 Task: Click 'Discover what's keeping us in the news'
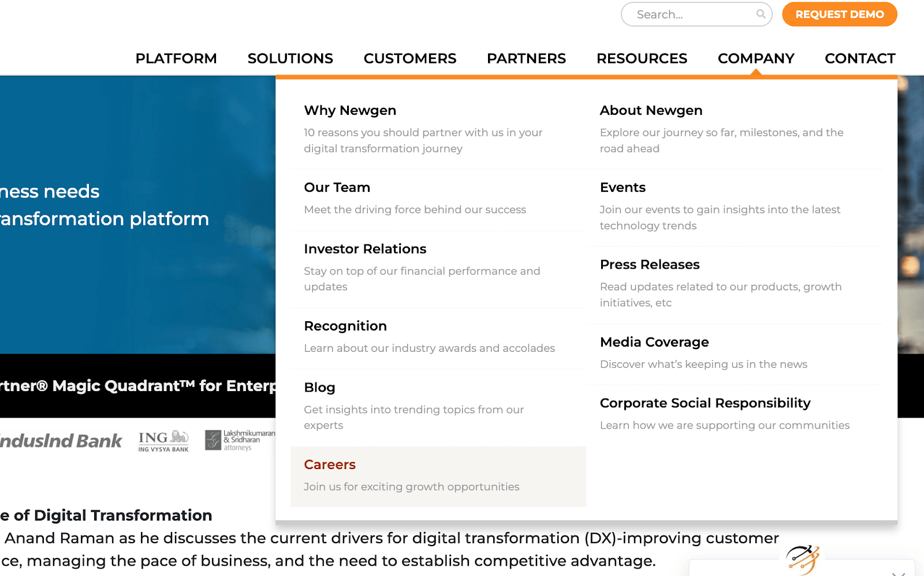coord(703,365)
